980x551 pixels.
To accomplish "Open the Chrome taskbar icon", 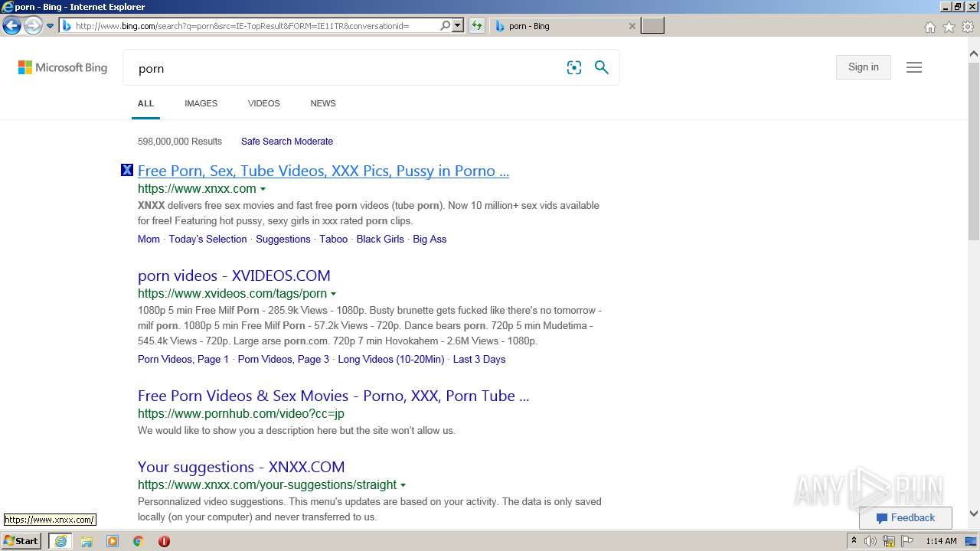I will coord(138,541).
